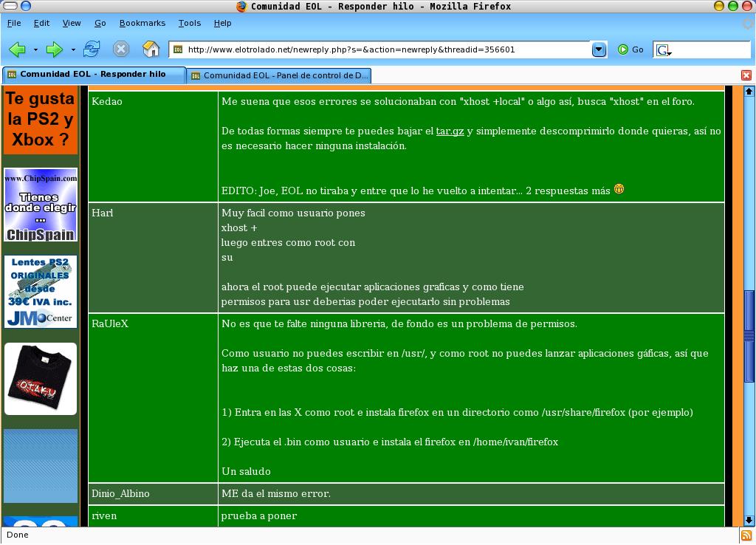The image size is (756, 545).
Task: Open the Help menu
Action: pos(222,23)
